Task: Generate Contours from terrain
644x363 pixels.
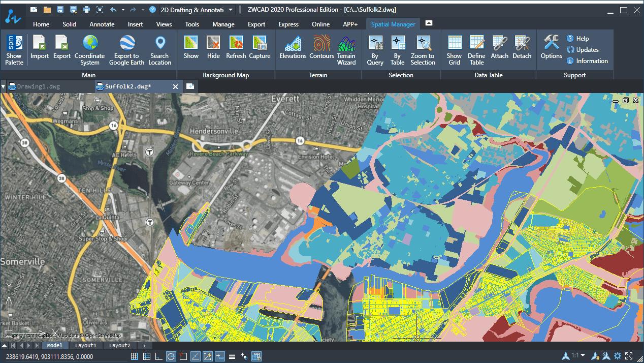Action: click(321, 47)
